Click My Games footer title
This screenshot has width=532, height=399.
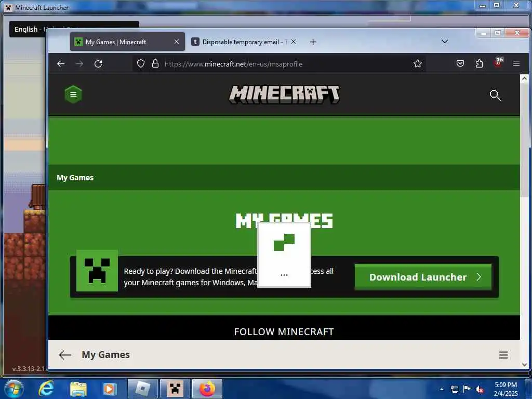tap(105, 355)
